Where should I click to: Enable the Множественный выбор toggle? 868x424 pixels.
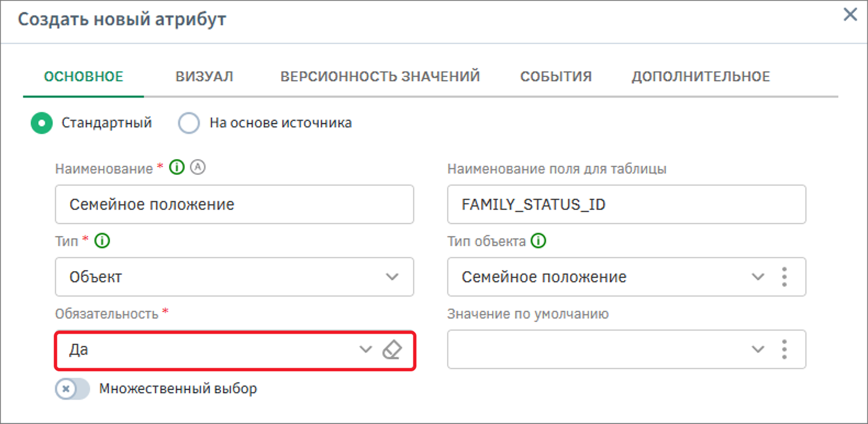[72, 389]
